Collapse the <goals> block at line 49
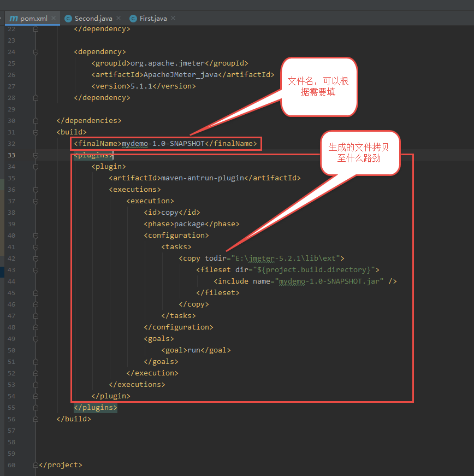Image resolution: width=474 pixels, height=476 pixels. pos(36,339)
